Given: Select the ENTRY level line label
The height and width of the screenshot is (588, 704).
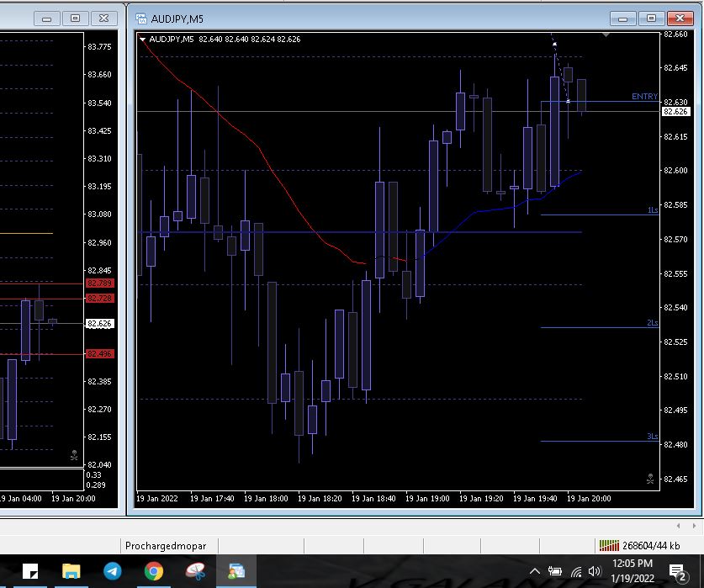Looking at the screenshot, I should click(x=643, y=97).
